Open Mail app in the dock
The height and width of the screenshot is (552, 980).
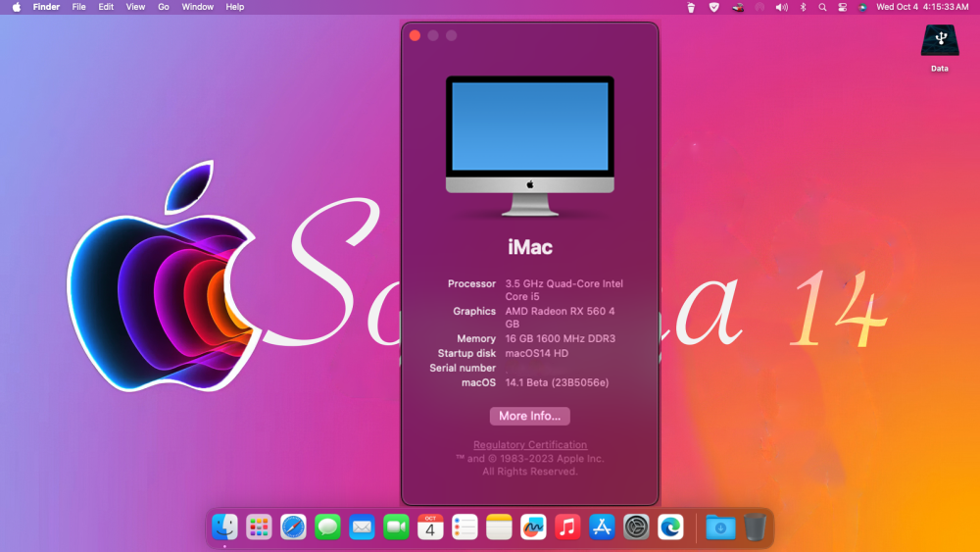[362, 527]
